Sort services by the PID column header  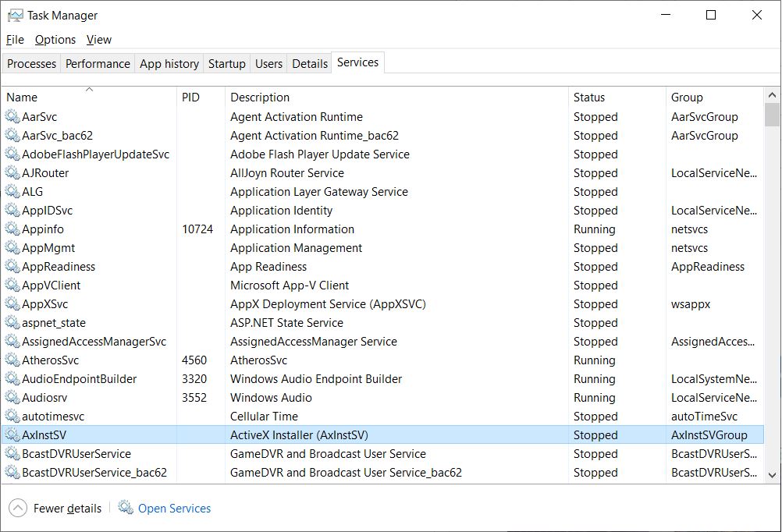tap(190, 98)
